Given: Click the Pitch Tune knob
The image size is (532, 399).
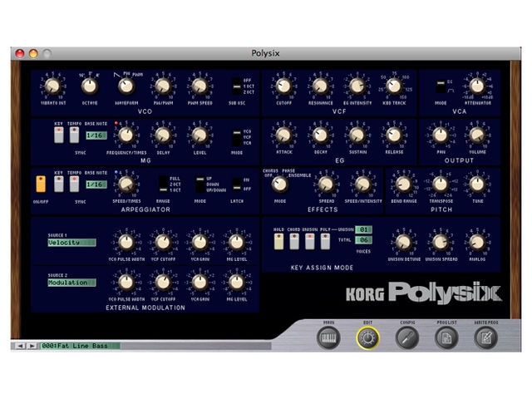Looking at the screenshot, I should tap(477, 185).
